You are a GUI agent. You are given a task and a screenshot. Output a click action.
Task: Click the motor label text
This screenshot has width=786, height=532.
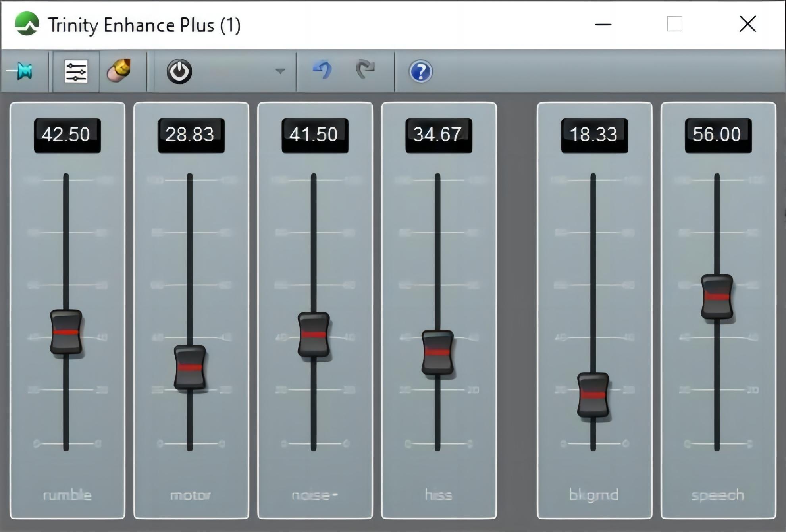click(191, 495)
